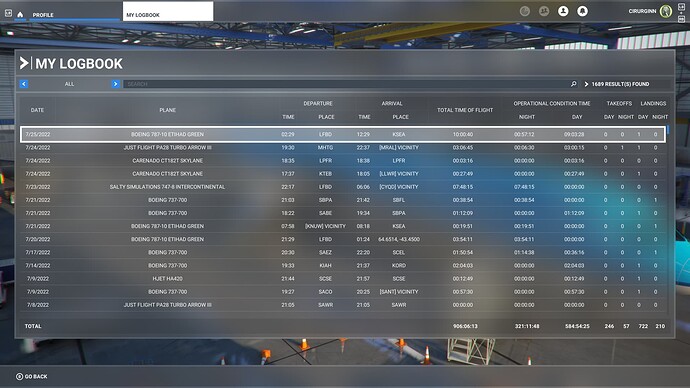
Task: Click the 10:00:40 total flight time cell
Action: (x=463, y=134)
